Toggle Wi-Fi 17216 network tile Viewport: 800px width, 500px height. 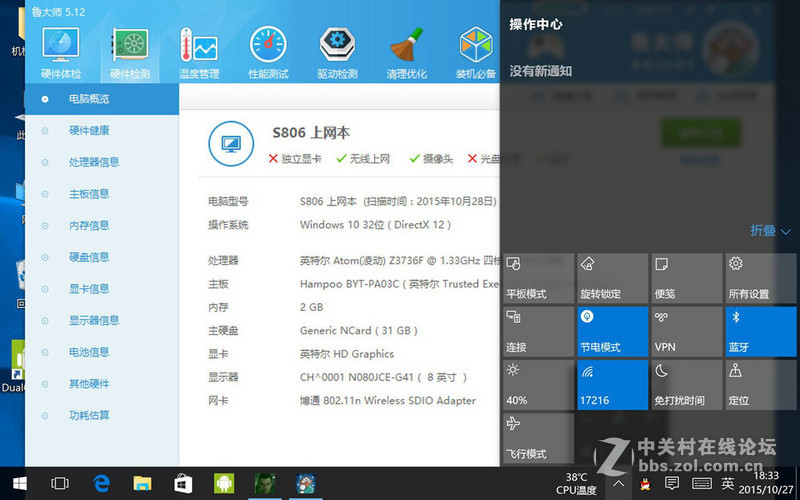click(x=612, y=385)
